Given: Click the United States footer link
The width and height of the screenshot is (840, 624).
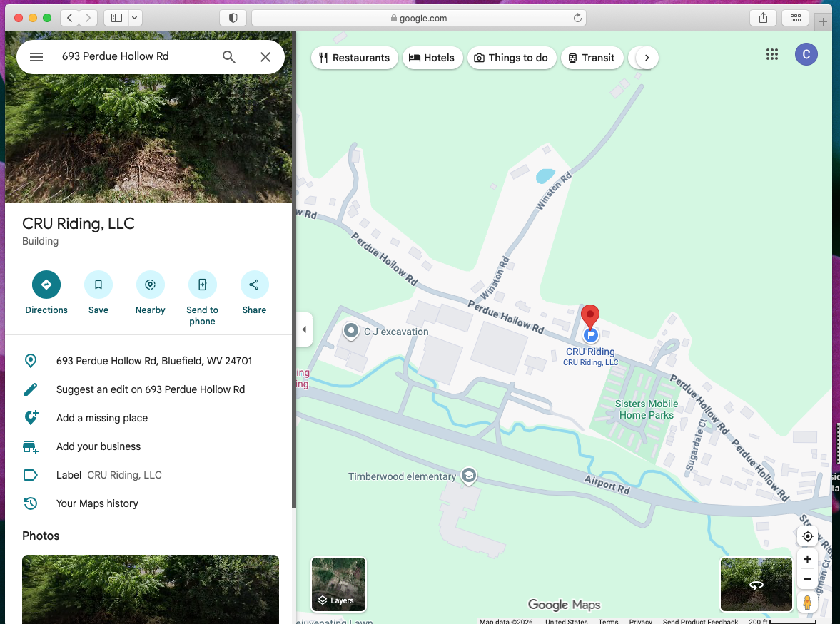Looking at the screenshot, I should (566, 620).
